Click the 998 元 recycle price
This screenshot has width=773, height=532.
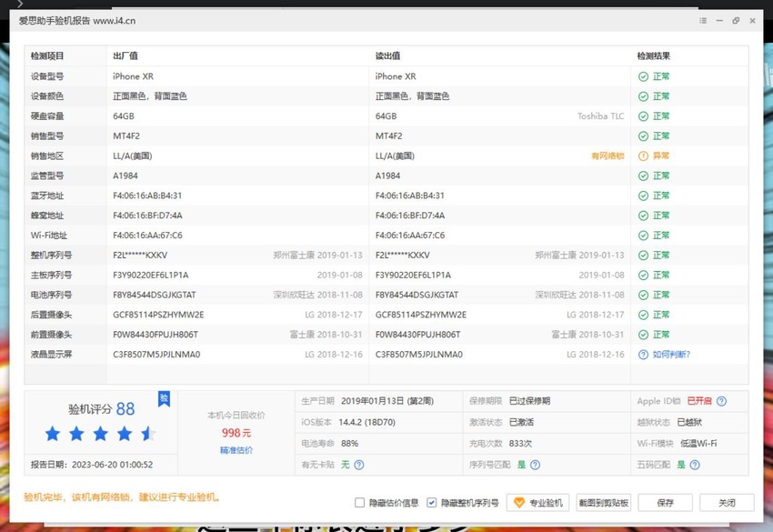pyautogui.click(x=236, y=433)
